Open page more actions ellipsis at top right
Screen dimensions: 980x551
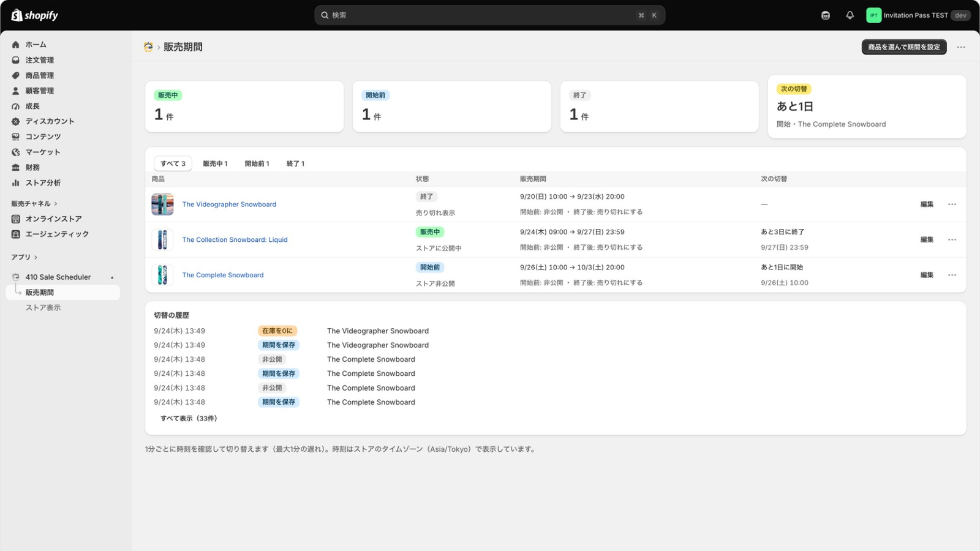(x=961, y=47)
